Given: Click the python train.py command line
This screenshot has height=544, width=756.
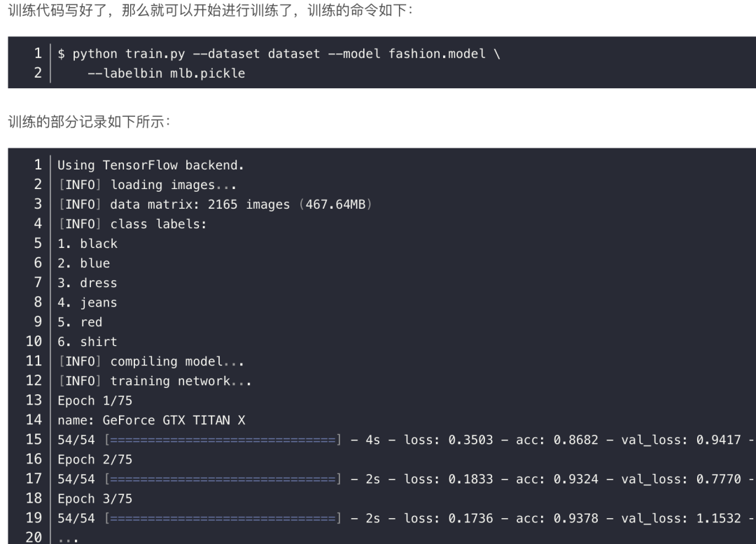Looking at the screenshot, I should (x=279, y=54).
